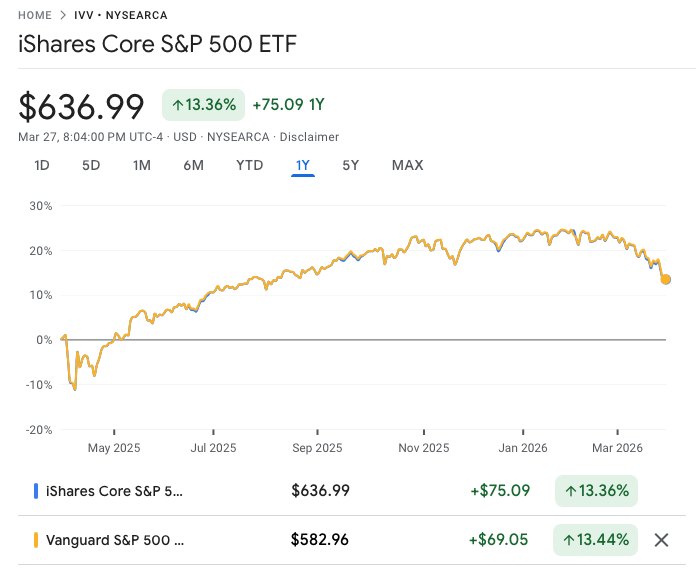Choose the 1M chart range
Image resolution: width=696 pixels, height=572 pixels.
(142, 165)
